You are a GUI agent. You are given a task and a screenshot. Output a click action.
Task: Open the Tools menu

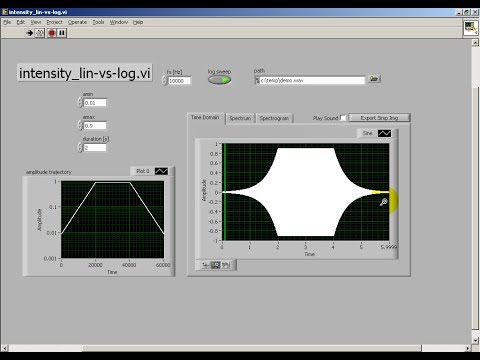pos(98,22)
